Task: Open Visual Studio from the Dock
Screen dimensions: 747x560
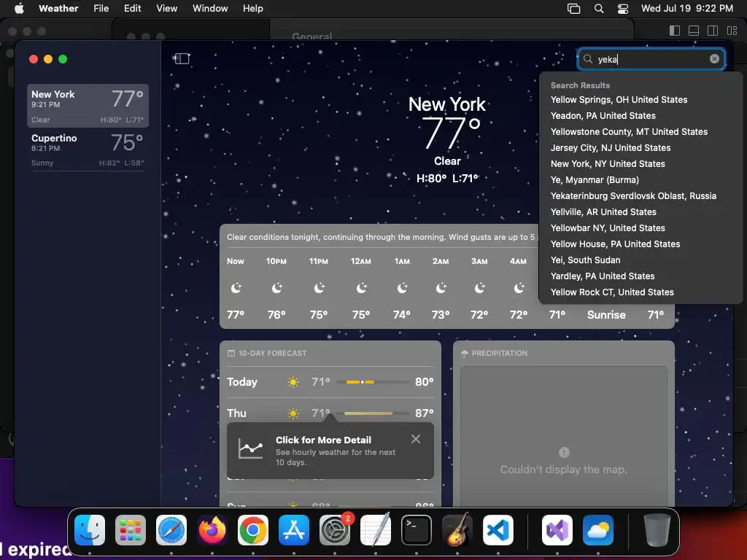Action: pyautogui.click(x=557, y=530)
